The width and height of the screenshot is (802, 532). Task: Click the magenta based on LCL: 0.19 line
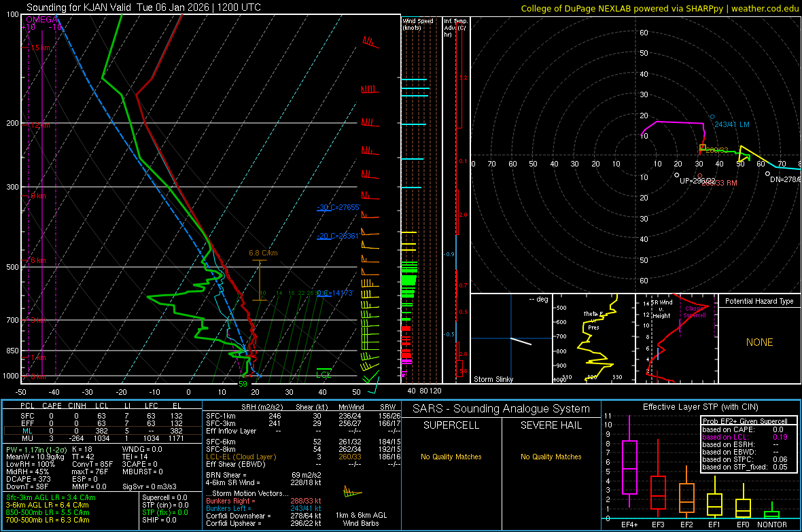tap(745, 437)
